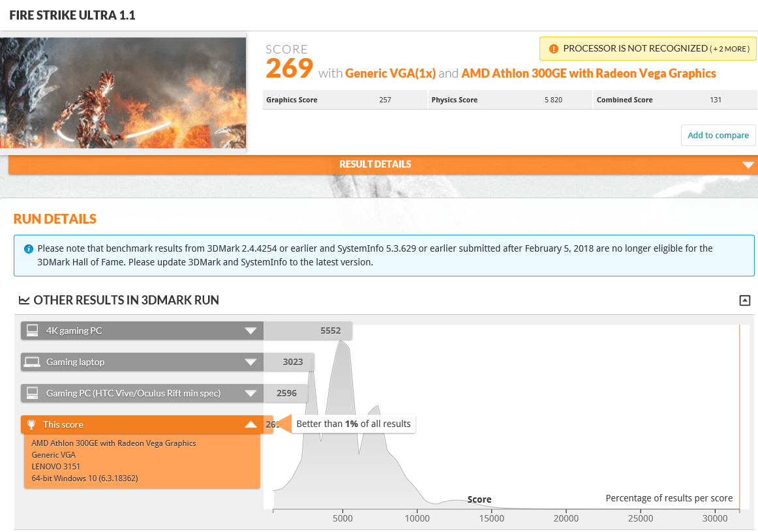Viewport: 758px width, 532px height.
Task: Click the blue info icon in notice box
Action: [29, 249]
